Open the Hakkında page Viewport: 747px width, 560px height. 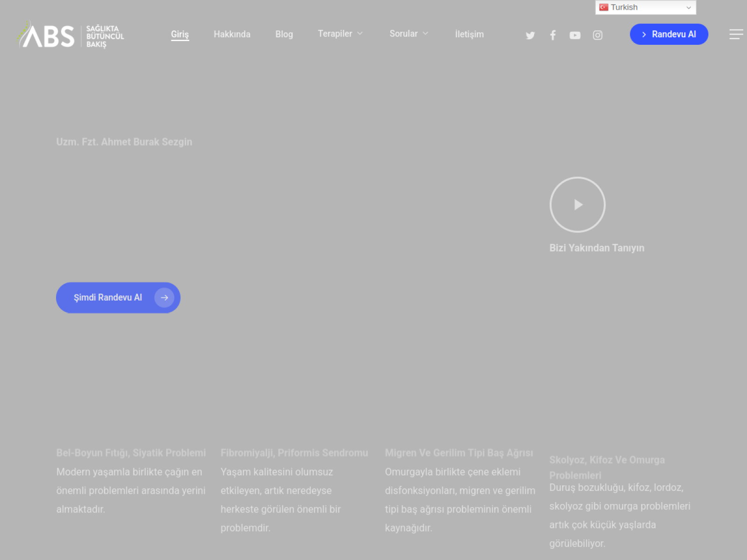[232, 34]
